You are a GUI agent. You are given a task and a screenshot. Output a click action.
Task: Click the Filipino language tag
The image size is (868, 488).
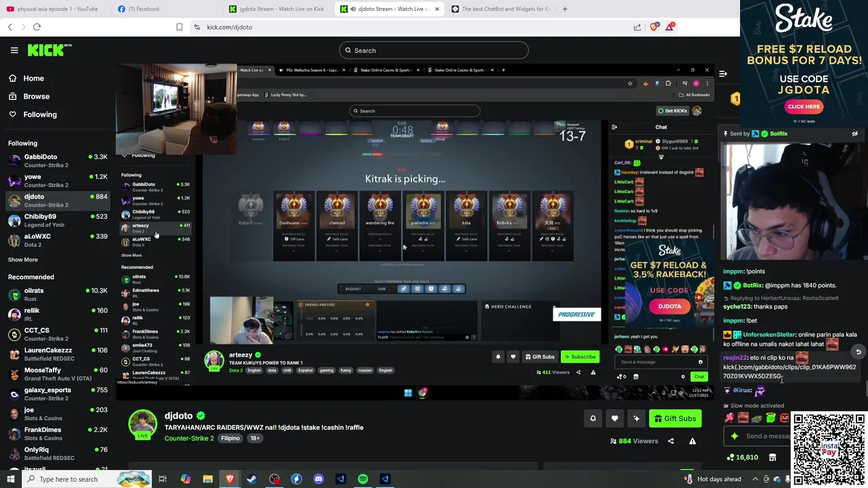tap(231, 439)
